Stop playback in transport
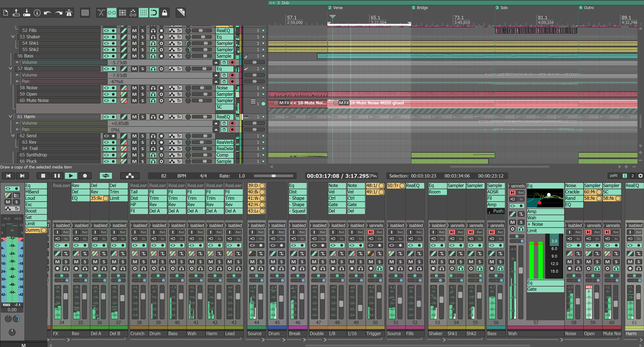Viewport: 644px width, 347px height. point(43,176)
